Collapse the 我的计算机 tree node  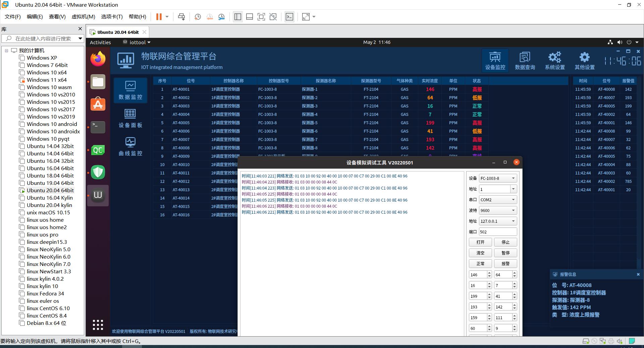pyautogui.click(x=6, y=51)
